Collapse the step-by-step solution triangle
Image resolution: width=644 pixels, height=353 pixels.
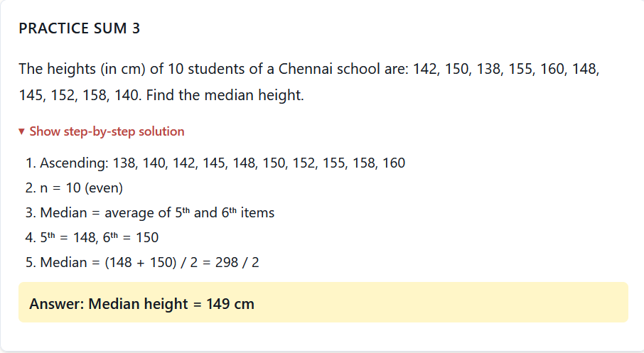click(22, 131)
